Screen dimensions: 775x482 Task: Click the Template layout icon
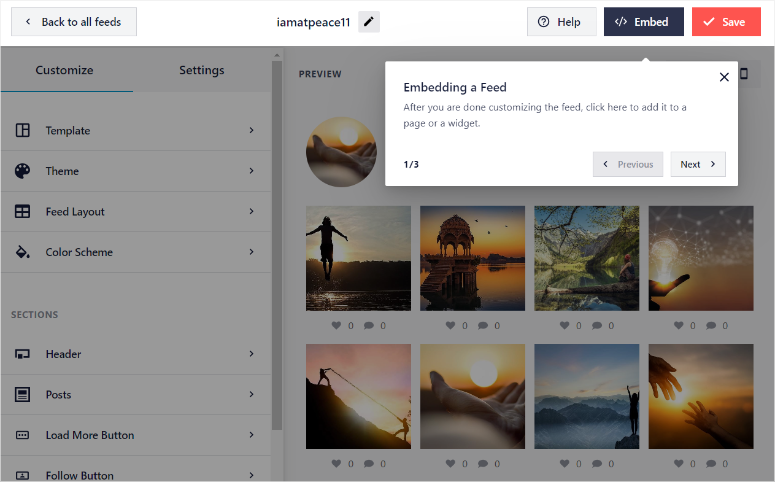click(22, 131)
